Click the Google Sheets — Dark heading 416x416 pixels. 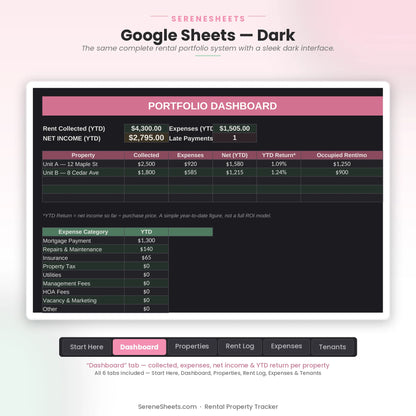click(208, 35)
